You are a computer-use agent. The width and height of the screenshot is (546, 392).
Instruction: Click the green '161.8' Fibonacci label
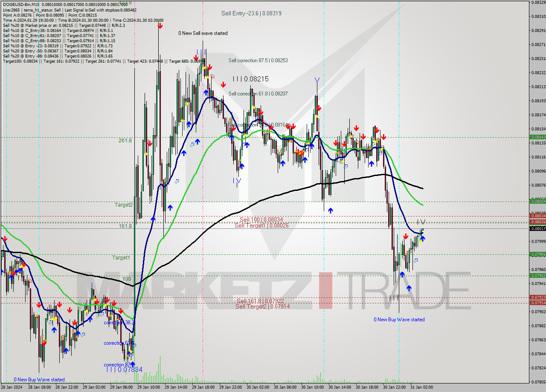(125, 226)
